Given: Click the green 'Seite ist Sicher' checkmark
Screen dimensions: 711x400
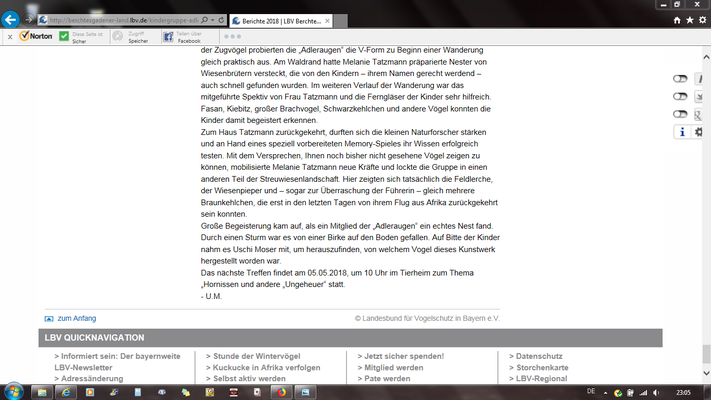Looking at the screenshot, I should click(x=64, y=36).
